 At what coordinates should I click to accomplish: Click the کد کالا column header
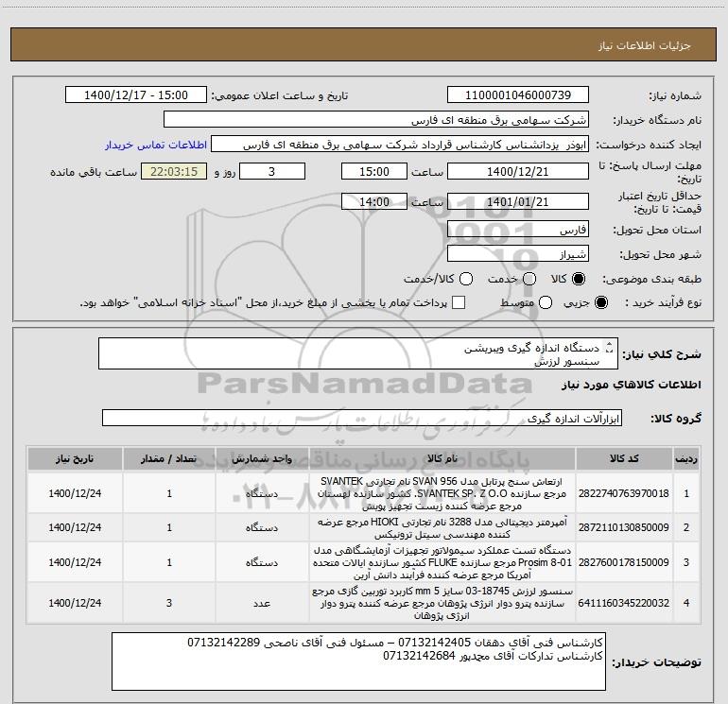(624, 459)
